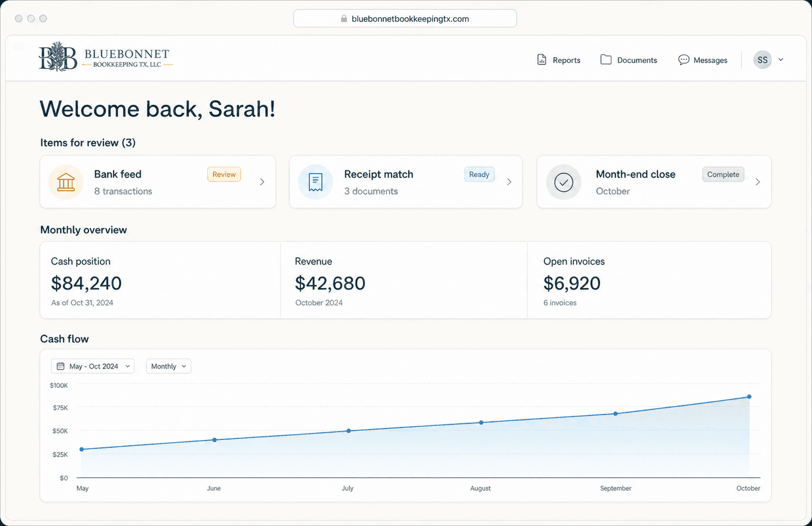
Task: Click the Bank feed building icon
Action: (66, 182)
